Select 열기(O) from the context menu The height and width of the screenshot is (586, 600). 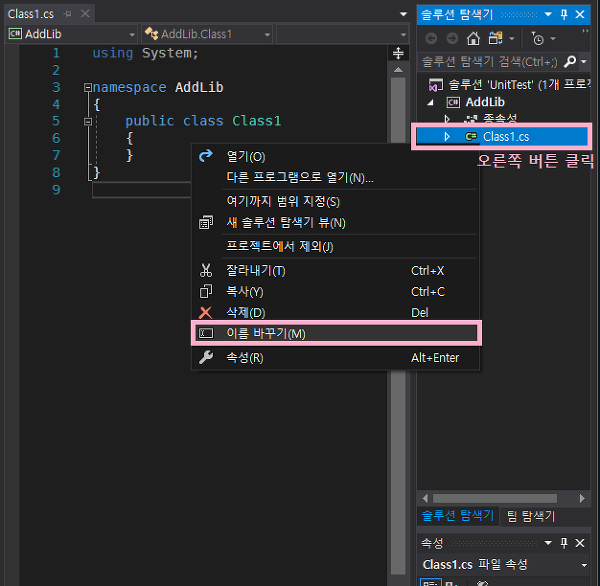335,156
